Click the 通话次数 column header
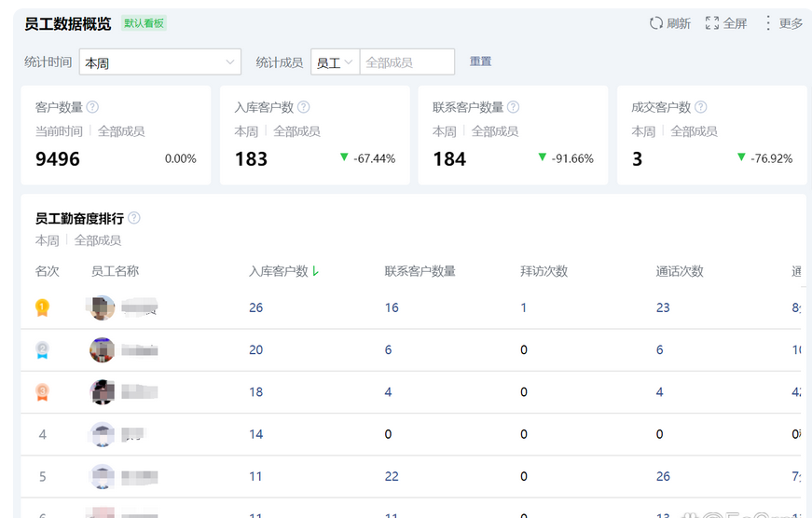This screenshot has width=812, height=518. 680,271
